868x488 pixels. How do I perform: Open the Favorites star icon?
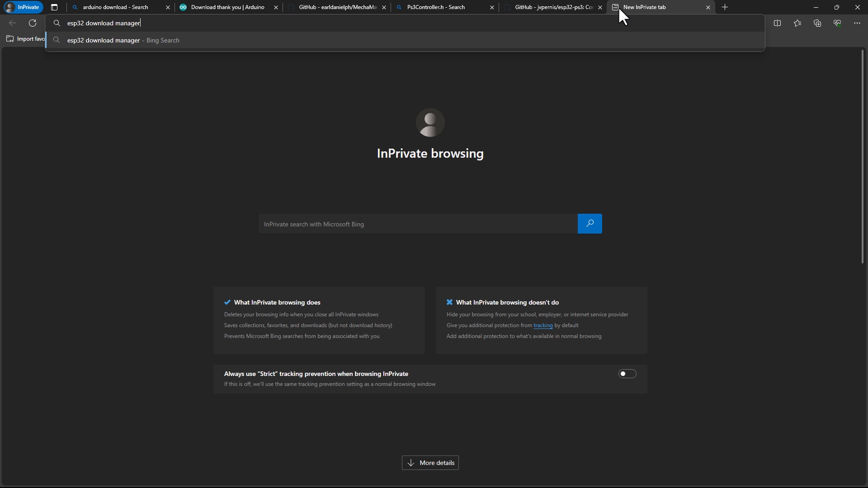click(797, 23)
